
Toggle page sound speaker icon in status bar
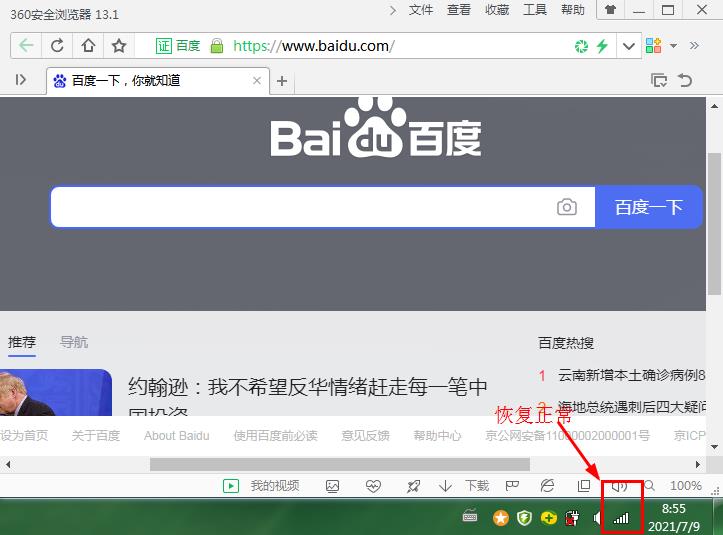(x=619, y=486)
